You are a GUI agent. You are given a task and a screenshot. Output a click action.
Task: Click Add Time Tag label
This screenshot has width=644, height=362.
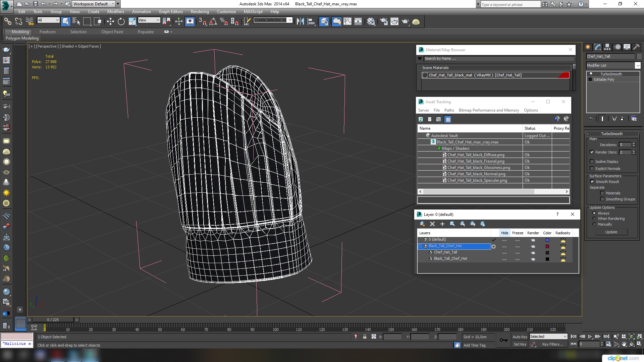coord(474,345)
